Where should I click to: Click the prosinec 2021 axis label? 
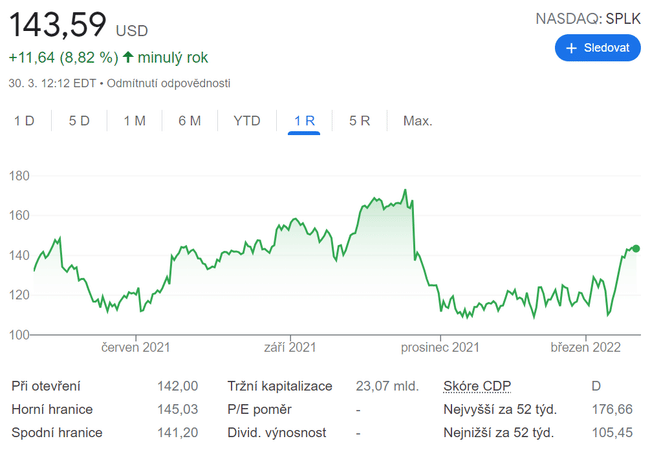pyautogui.click(x=440, y=348)
